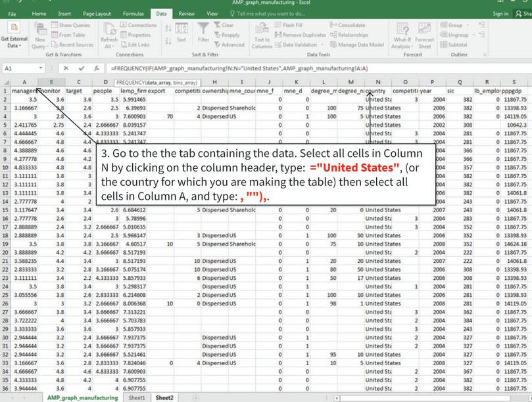The height and width of the screenshot is (402, 532).
Task: Open the Get External Data menu
Action: pos(13,36)
